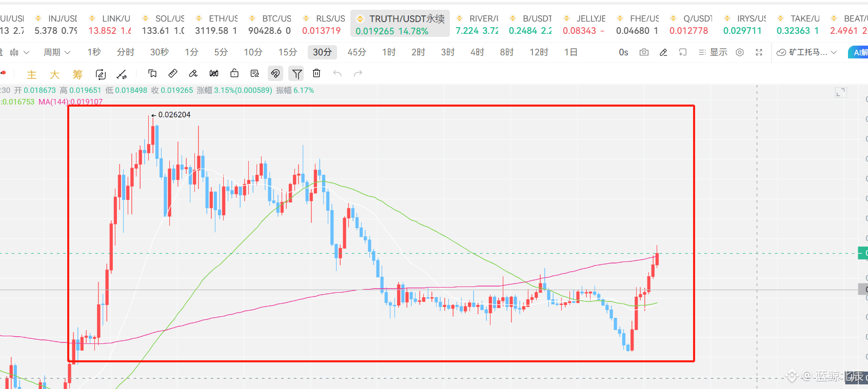Select the 30秒 timeframe

pos(160,52)
